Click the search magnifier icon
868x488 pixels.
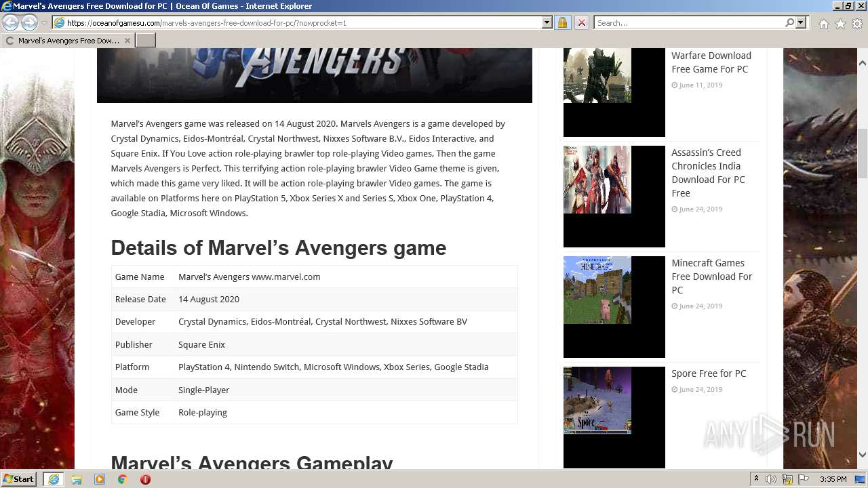pyautogui.click(x=789, y=23)
